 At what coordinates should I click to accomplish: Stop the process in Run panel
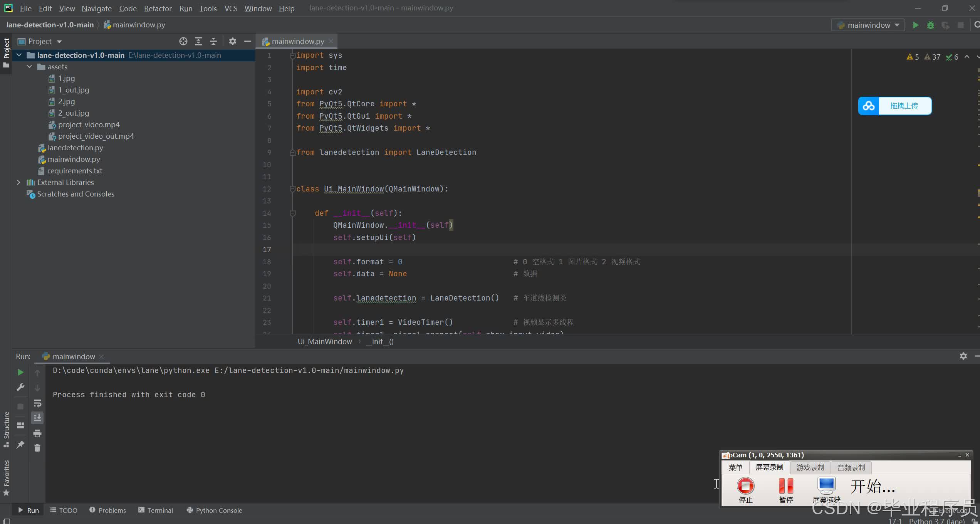tap(20, 406)
